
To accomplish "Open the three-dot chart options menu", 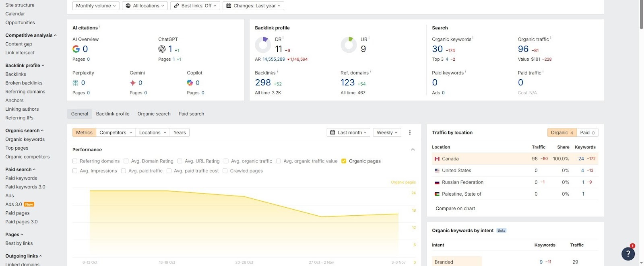I will (410, 133).
